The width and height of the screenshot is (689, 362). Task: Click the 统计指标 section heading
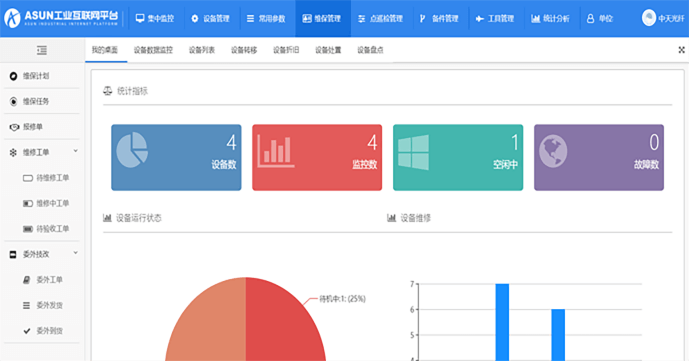click(132, 91)
